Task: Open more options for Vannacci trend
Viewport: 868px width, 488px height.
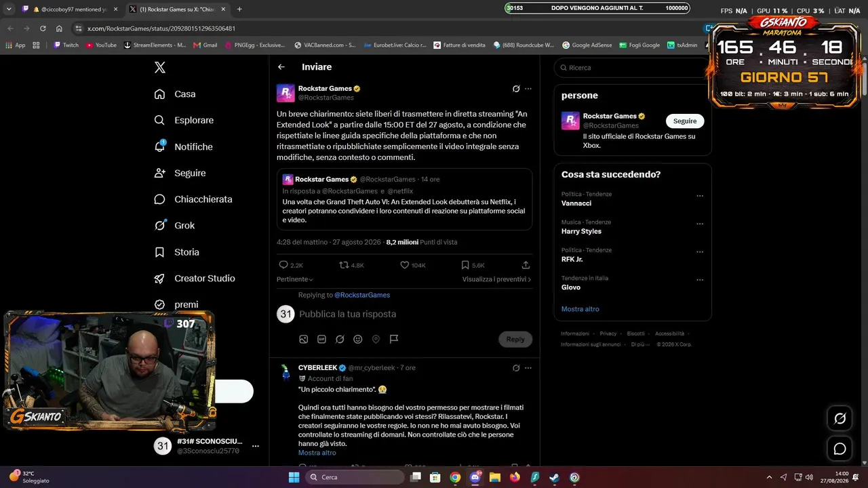Action: 700,196
